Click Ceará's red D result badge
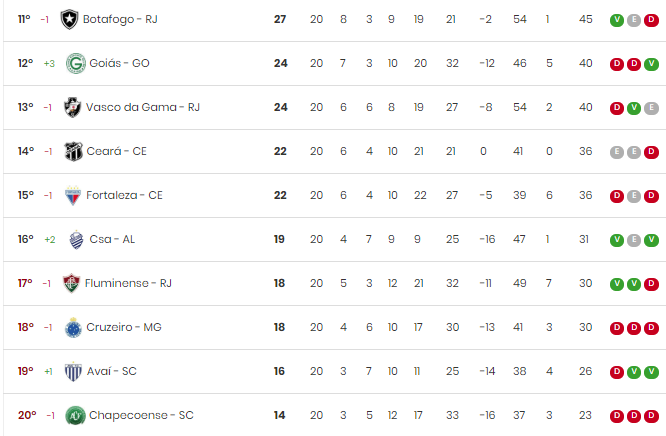Image resolution: width=666 pixels, height=436 pixels. coord(651,152)
